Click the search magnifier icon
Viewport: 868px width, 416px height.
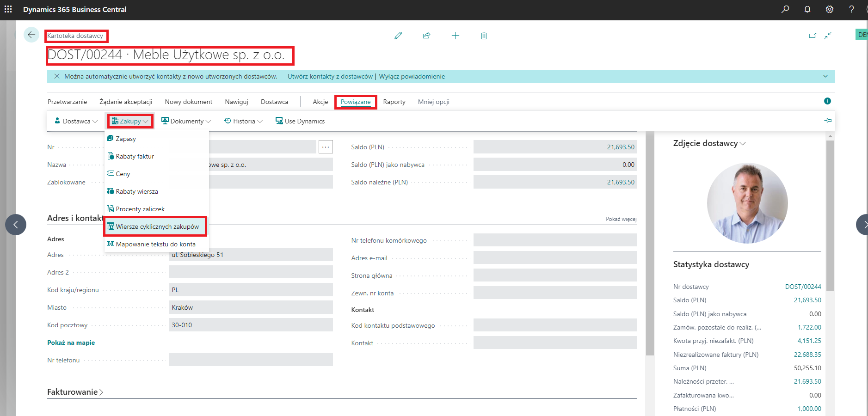coord(785,9)
